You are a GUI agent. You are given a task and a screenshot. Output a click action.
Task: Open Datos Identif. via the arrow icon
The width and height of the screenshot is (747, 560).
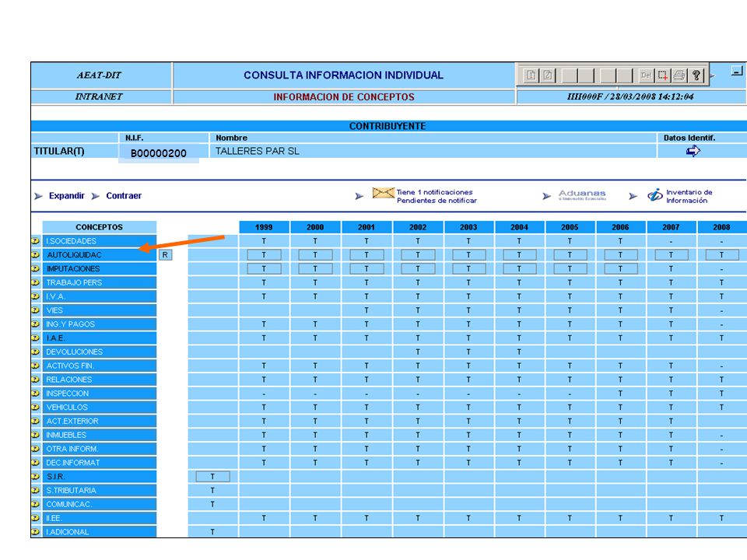coord(693,151)
